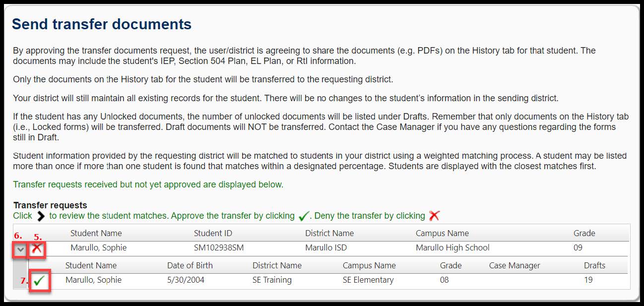Image resolution: width=644 pixels, height=306 pixels.
Task: Click the black arrow icon in the instructions
Action: (x=41, y=216)
